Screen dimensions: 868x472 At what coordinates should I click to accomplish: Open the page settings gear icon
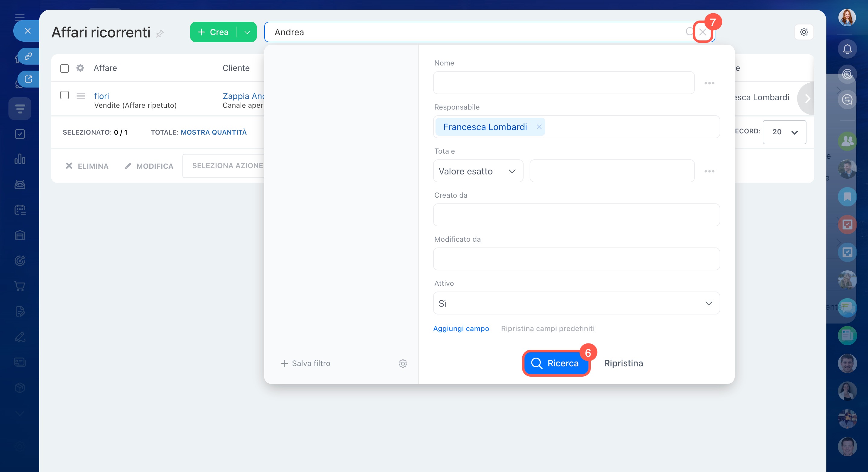pyautogui.click(x=804, y=32)
